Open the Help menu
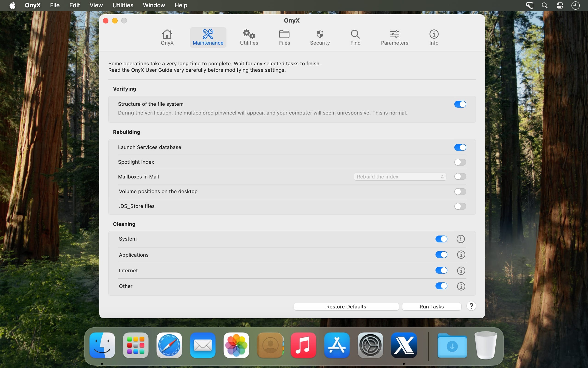 (181, 5)
